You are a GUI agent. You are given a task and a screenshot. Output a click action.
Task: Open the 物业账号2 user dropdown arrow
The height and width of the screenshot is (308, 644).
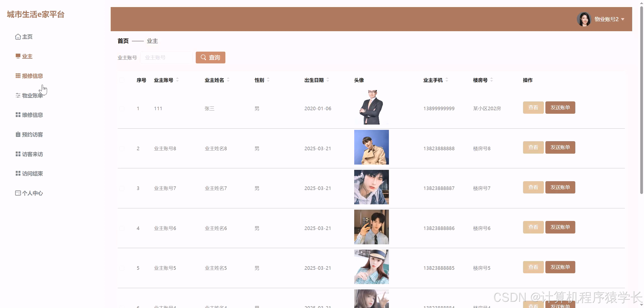point(623,19)
